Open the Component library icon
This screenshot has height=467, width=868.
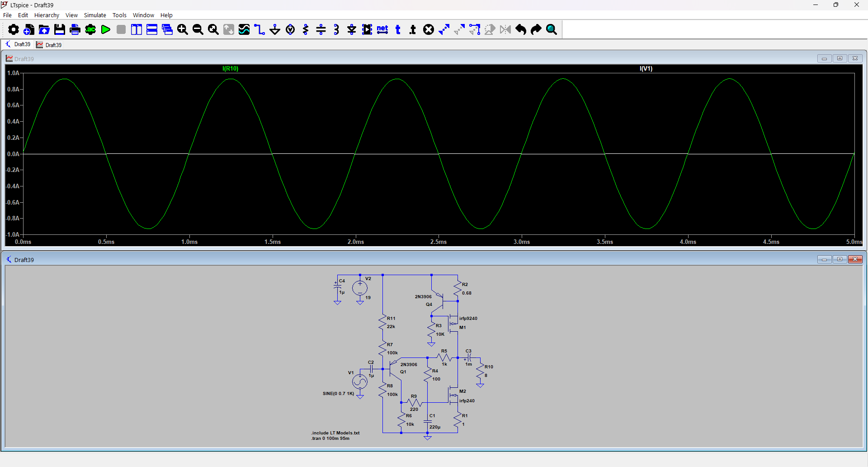click(x=367, y=30)
